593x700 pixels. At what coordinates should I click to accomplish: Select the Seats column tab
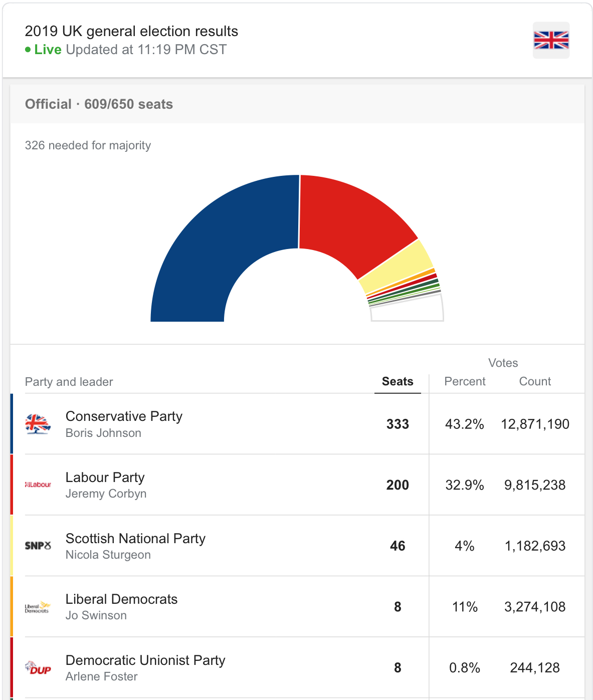point(398,382)
